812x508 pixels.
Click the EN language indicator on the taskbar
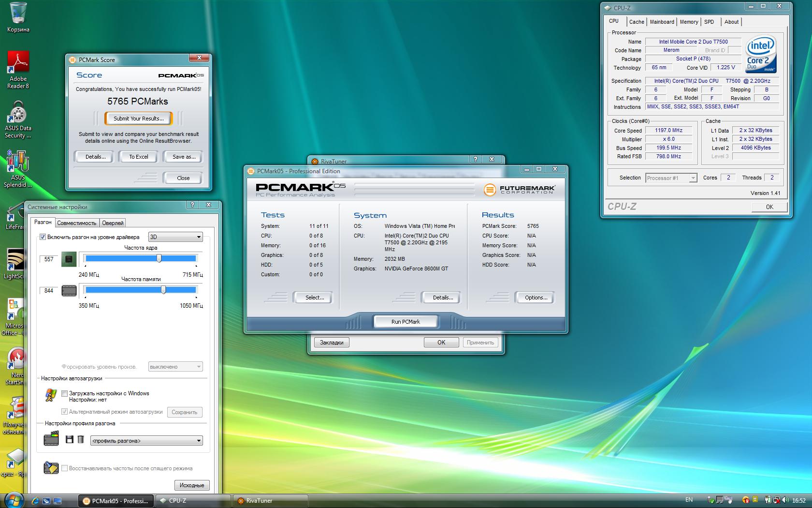tap(689, 500)
